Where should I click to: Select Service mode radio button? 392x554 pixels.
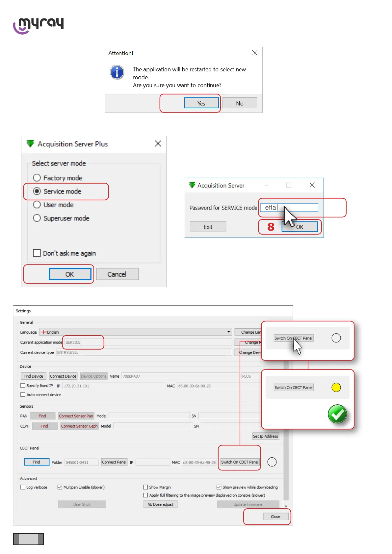37,191
